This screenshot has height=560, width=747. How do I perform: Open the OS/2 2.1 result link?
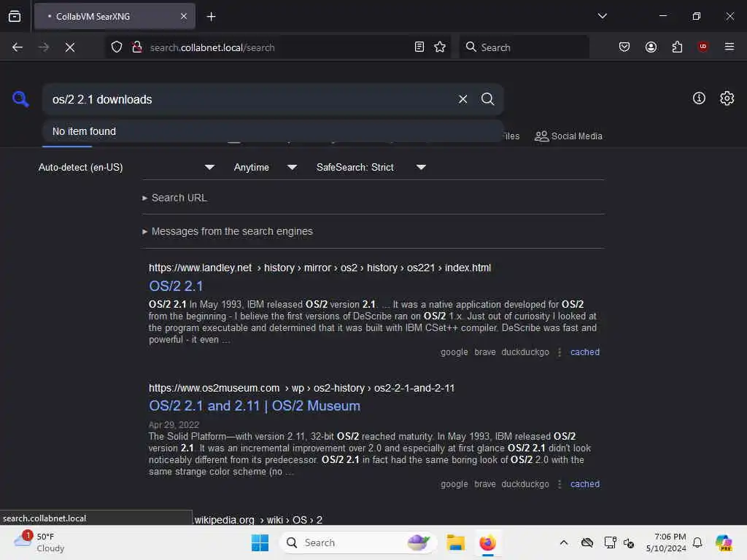click(176, 286)
